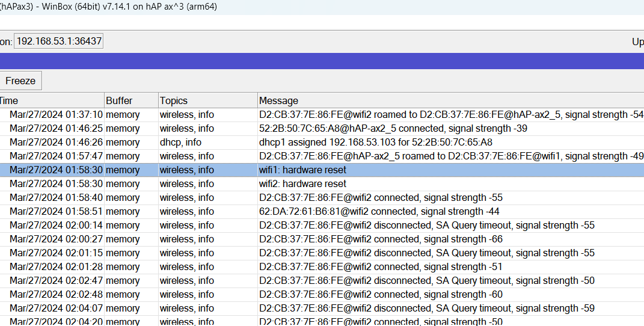
Task: Select the 62:DA:72:61:B6:81@wifi2 connected log entry
Action: click(379, 212)
